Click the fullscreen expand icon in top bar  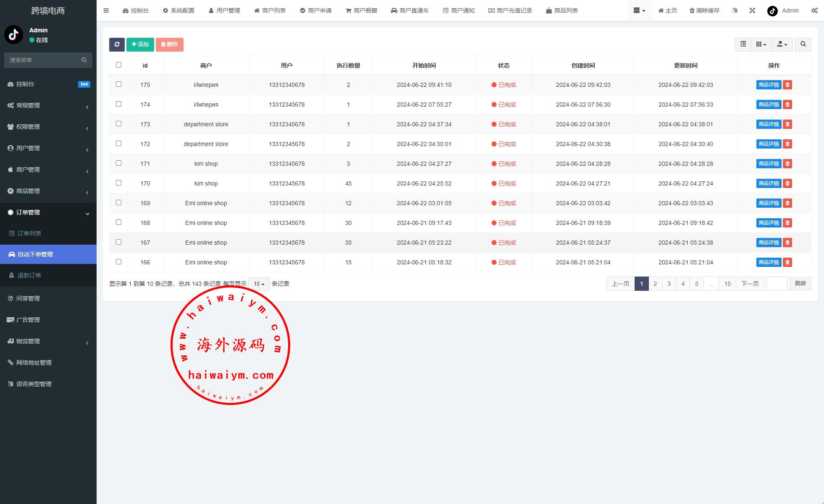752,10
